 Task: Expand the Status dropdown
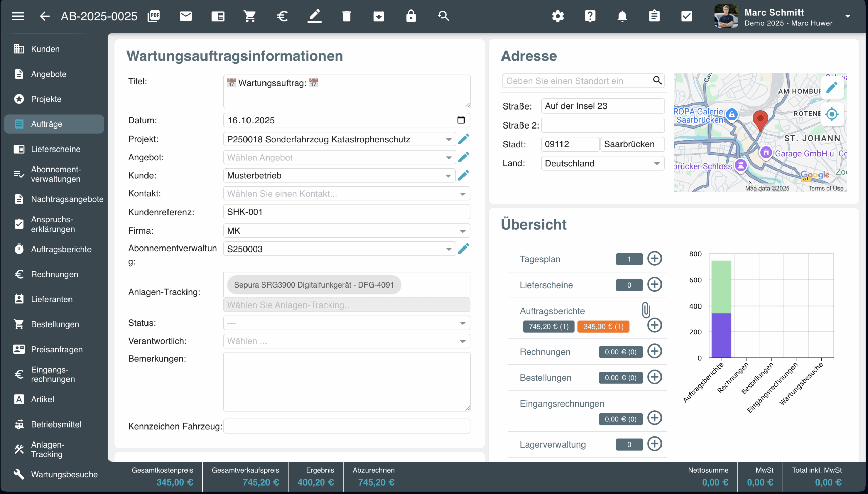click(x=463, y=323)
